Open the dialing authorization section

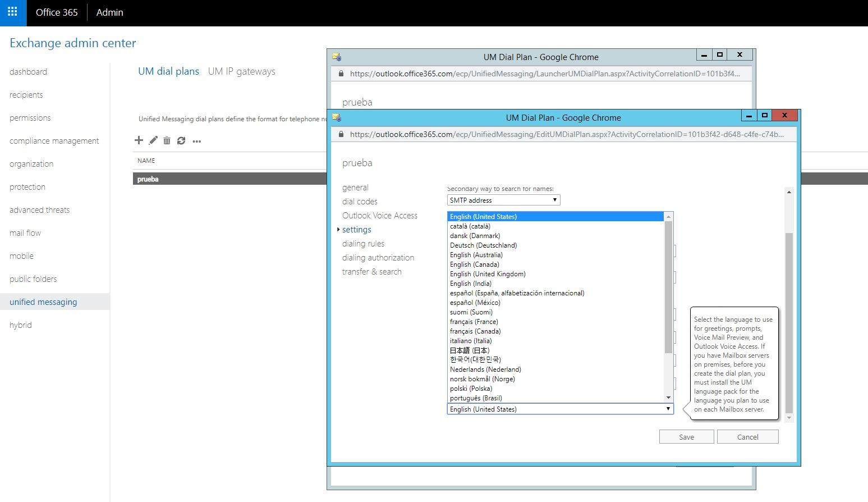(378, 258)
